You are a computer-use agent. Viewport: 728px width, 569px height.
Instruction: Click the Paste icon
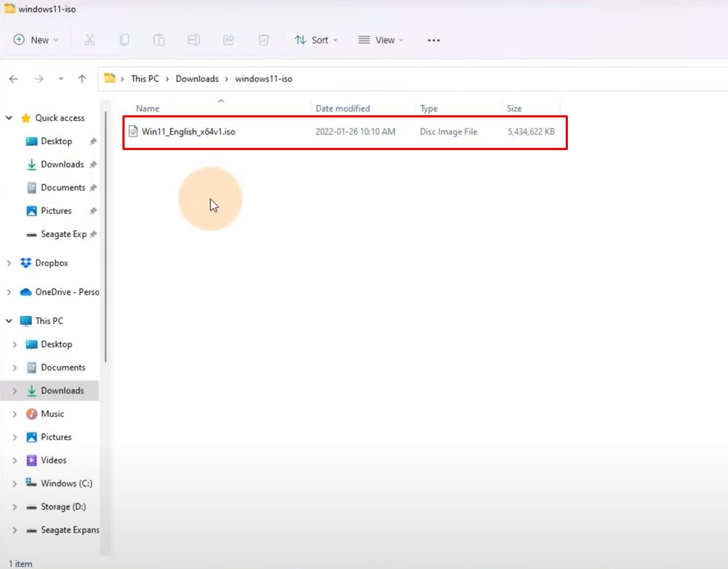(159, 40)
